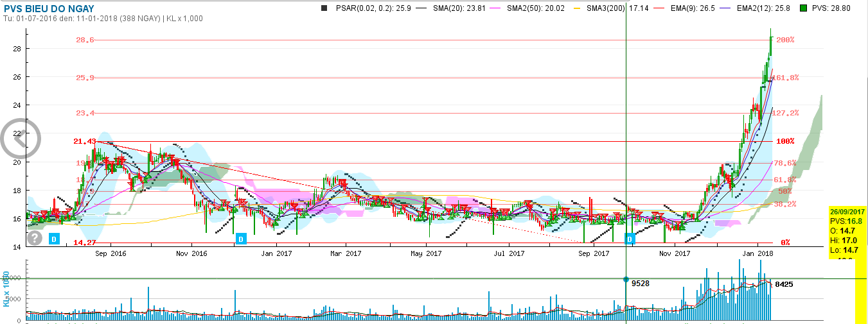This screenshot has height=324, width=868.
Task: Click the blue D marker before Jan 2017
Action: 241,239
